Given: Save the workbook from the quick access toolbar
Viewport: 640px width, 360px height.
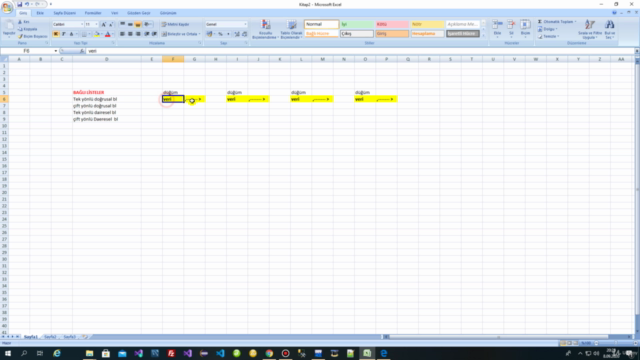Looking at the screenshot, I should pos(19,4).
